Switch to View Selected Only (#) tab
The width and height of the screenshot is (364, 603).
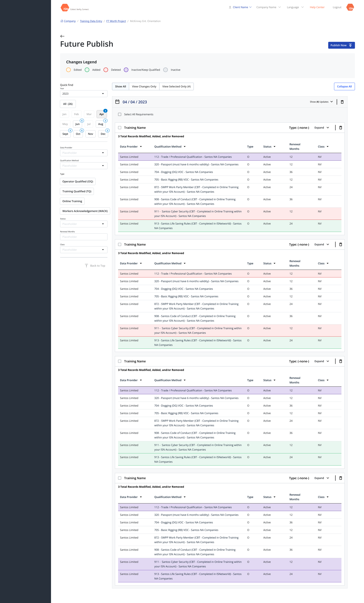(x=176, y=86)
